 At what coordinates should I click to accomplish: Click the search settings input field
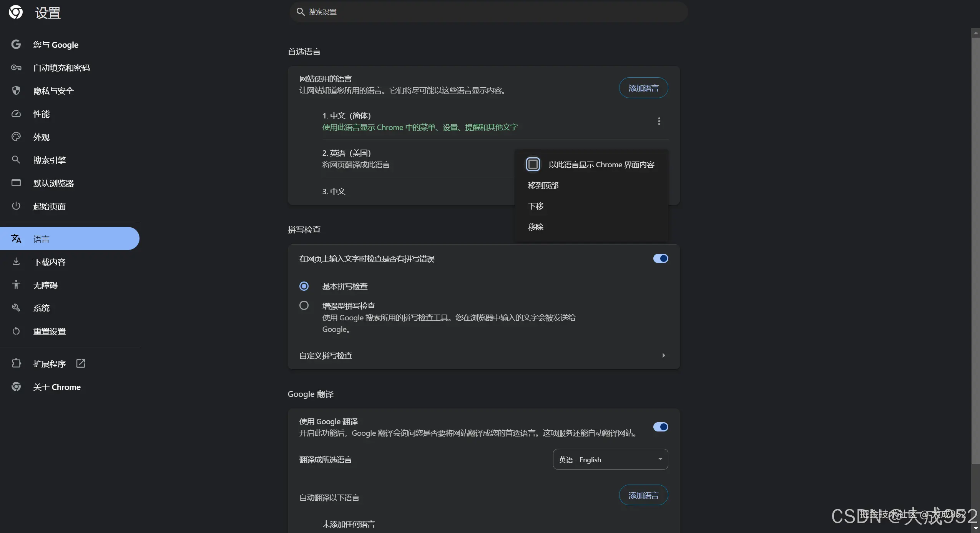point(488,12)
